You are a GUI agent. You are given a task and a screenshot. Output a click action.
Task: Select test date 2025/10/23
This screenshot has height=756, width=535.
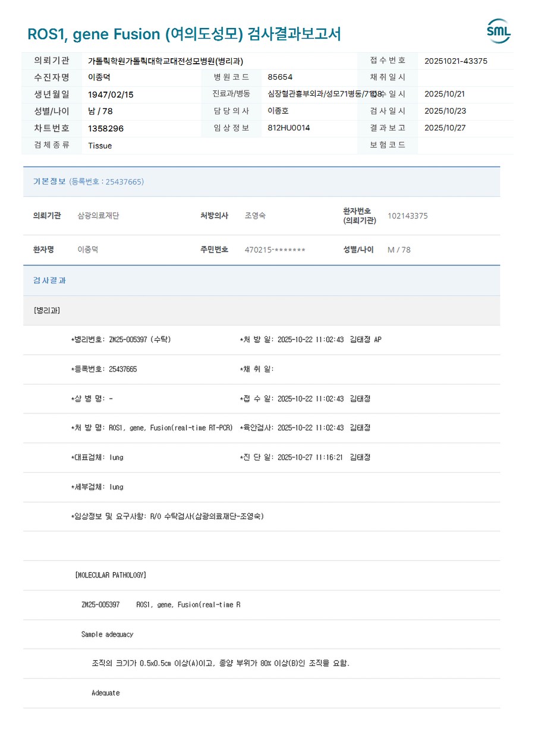pos(445,111)
